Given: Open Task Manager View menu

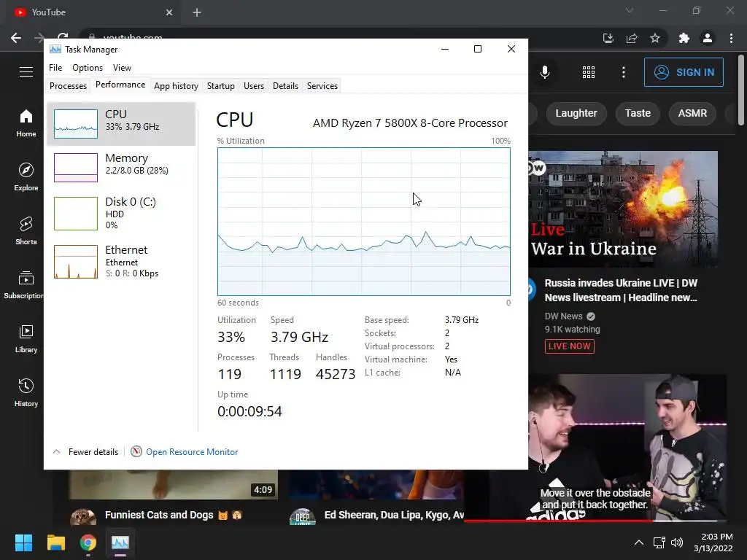Looking at the screenshot, I should (x=122, y=68).
